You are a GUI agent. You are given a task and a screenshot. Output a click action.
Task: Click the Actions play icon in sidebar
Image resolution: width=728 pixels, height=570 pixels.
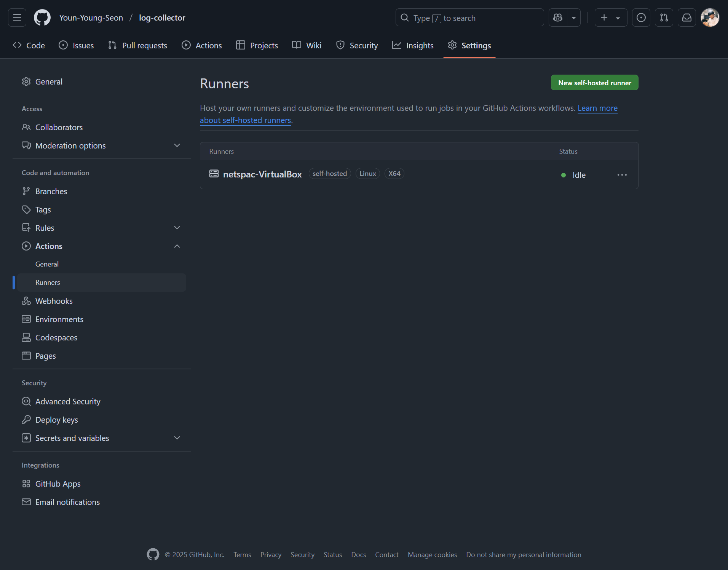pos(26,246)
